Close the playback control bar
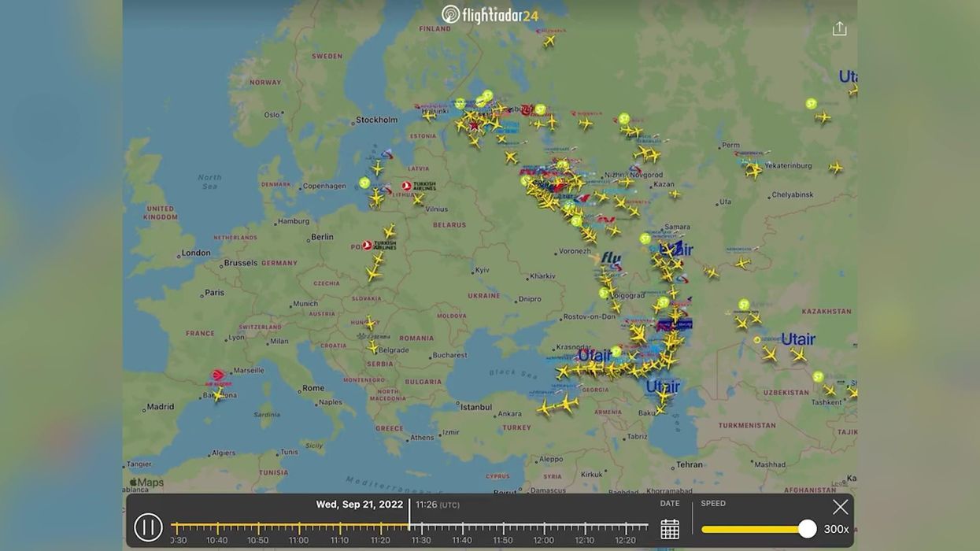 tap(840, 507)
